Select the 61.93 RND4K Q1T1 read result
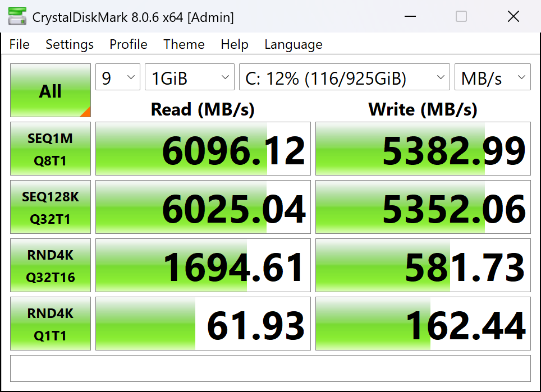The image size is (541, 392). 203,324
